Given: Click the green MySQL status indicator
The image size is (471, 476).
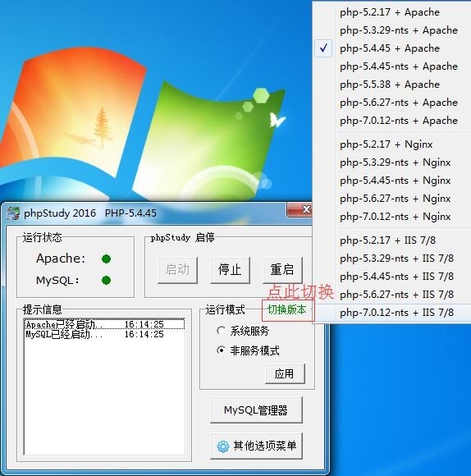Looking at the screenshot, I should coord(106,280).
